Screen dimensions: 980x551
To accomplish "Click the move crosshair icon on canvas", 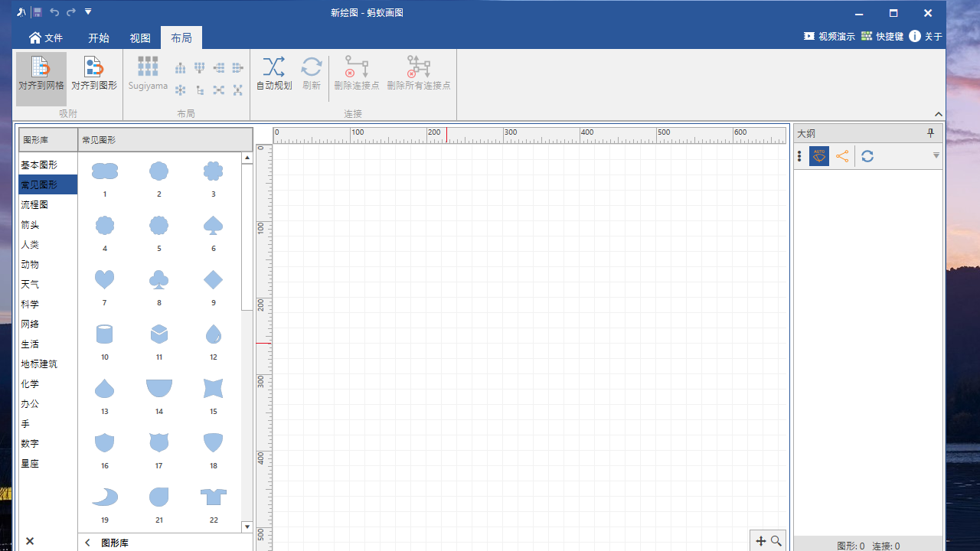I will click(x=761, y=541).
